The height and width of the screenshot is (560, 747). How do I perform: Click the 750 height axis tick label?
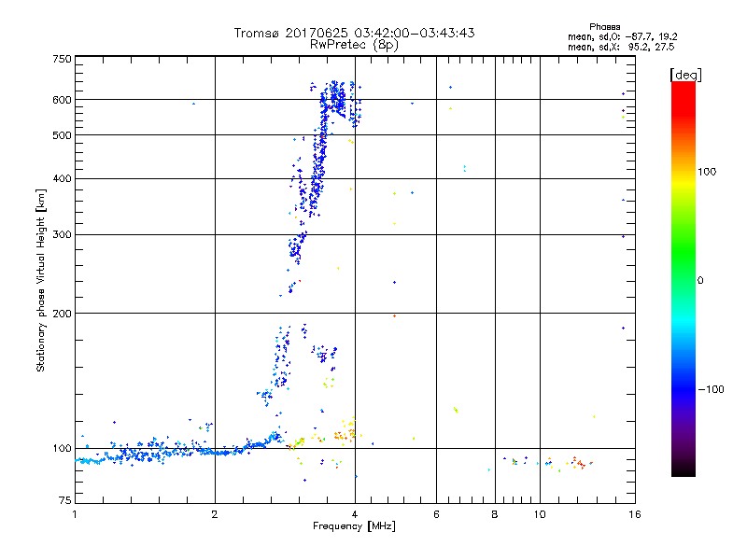pyautogui.click(x=62, y=59)
